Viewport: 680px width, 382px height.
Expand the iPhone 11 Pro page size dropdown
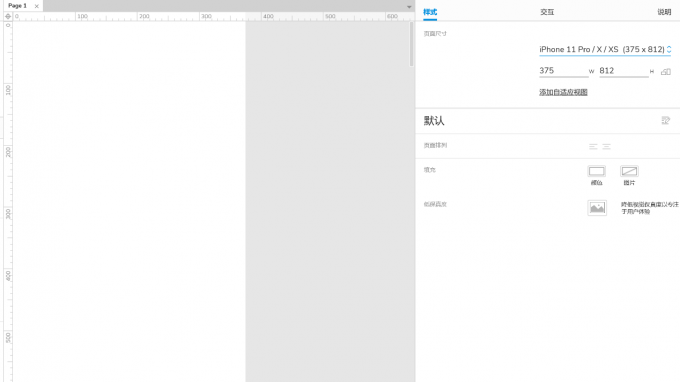coord(605,49)
